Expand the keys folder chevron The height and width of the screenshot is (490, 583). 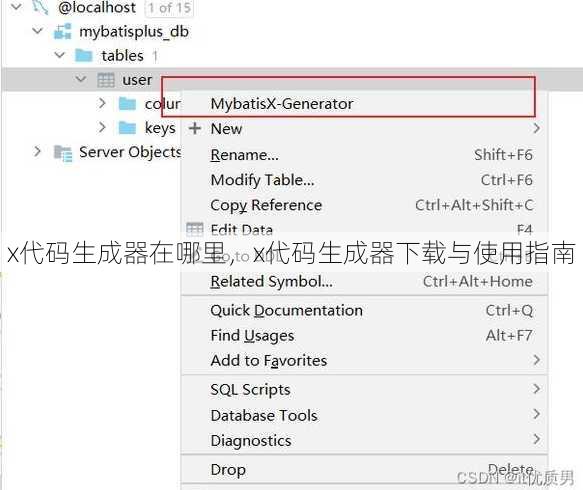tap(102, 128)
